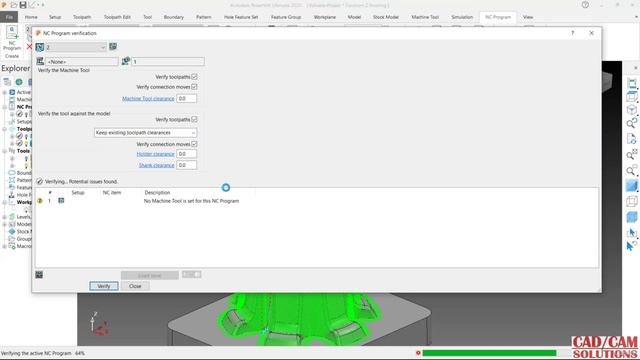The width and height of the screenshot is (640, 360).
Task: Click the box selection cursor icon
Action: (631, 233)
